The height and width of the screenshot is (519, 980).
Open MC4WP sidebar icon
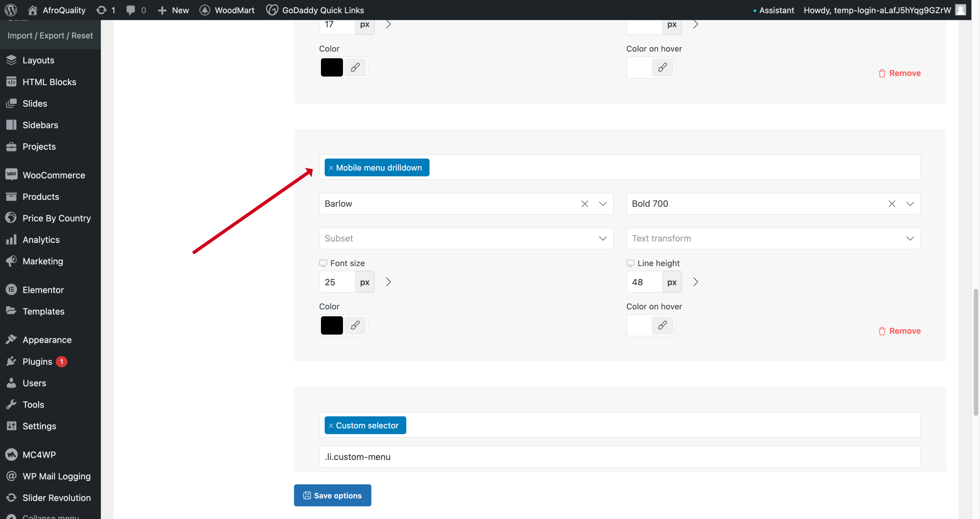pos(11,455)
